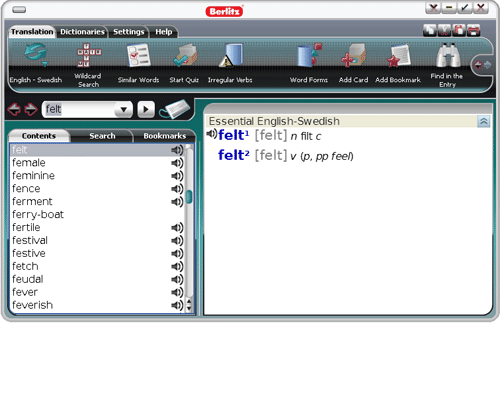Click the copy icon in top-right toolbar
Viewport: 500px width, 405px height.
(430, 30)
